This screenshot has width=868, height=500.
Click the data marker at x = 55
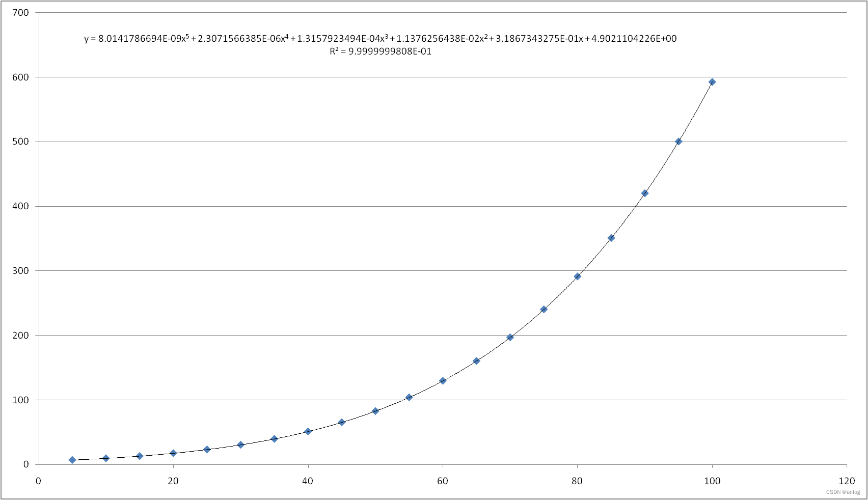pyautogui.click(x=409, y=397)
